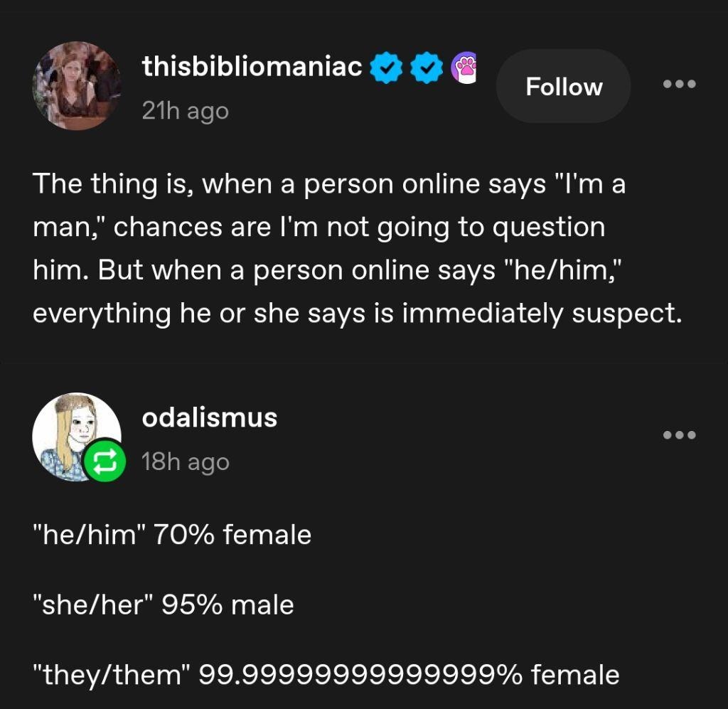The image size is (728, 709).
Task: Open the odalismus username link
Action: pyautogui.click(x=210, y=417)
